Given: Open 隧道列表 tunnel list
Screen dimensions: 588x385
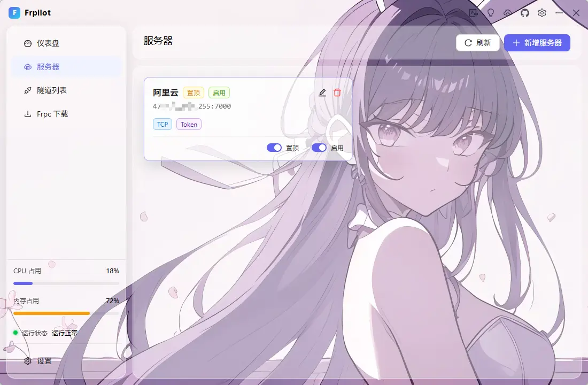Looking at the screenshot, I should (66, 90).
